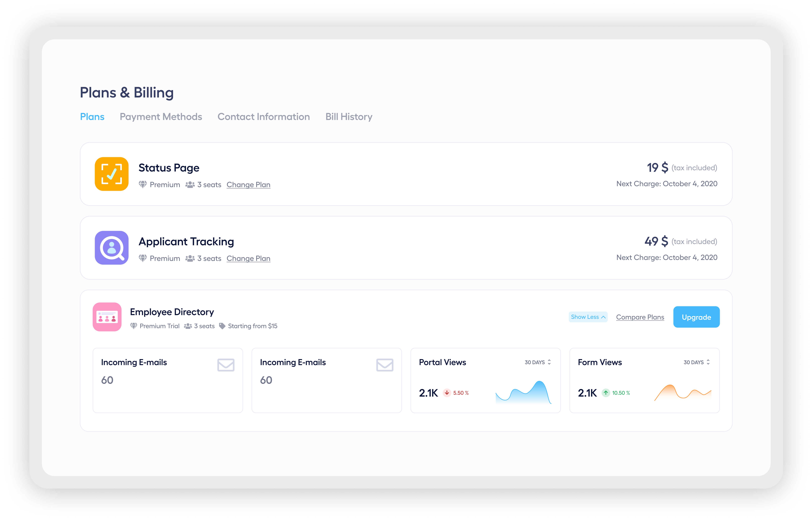
Task: Click Next Charge date under 49 $
Action: (x=667, y=257)
